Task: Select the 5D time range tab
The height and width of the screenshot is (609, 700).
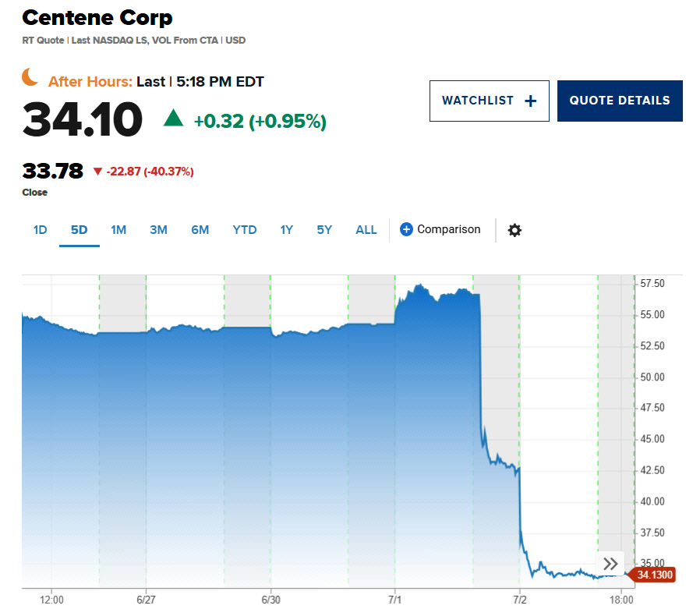Action: (80, 230)
